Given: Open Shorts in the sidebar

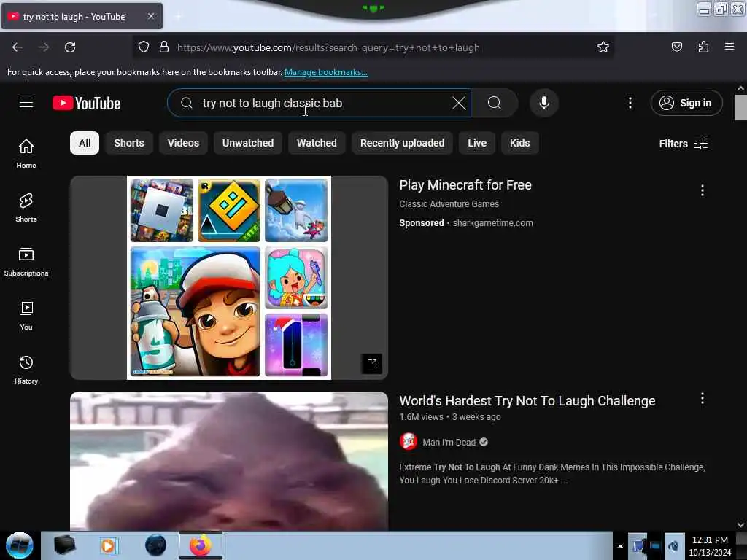Looking at the screenshot, I should click(x=26, y=208).
